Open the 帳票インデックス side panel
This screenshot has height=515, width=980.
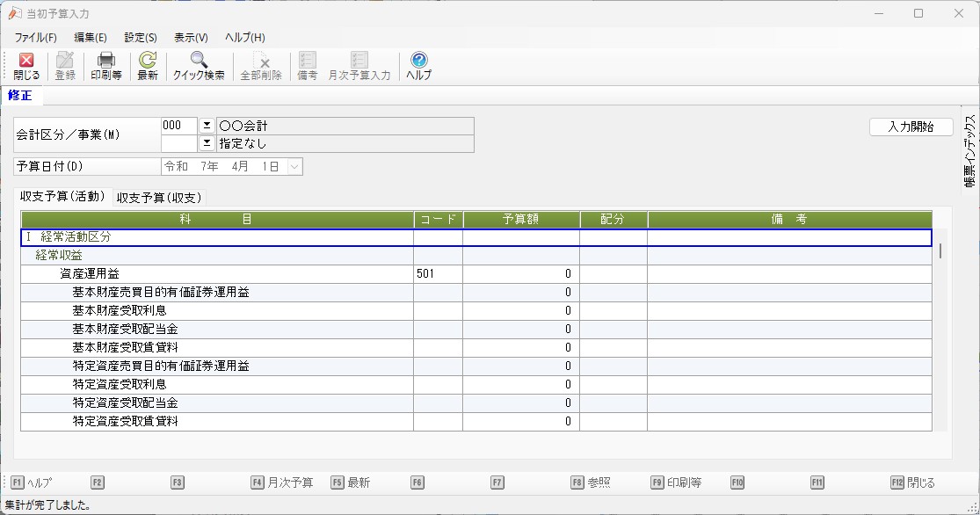(x=969, y=151)
